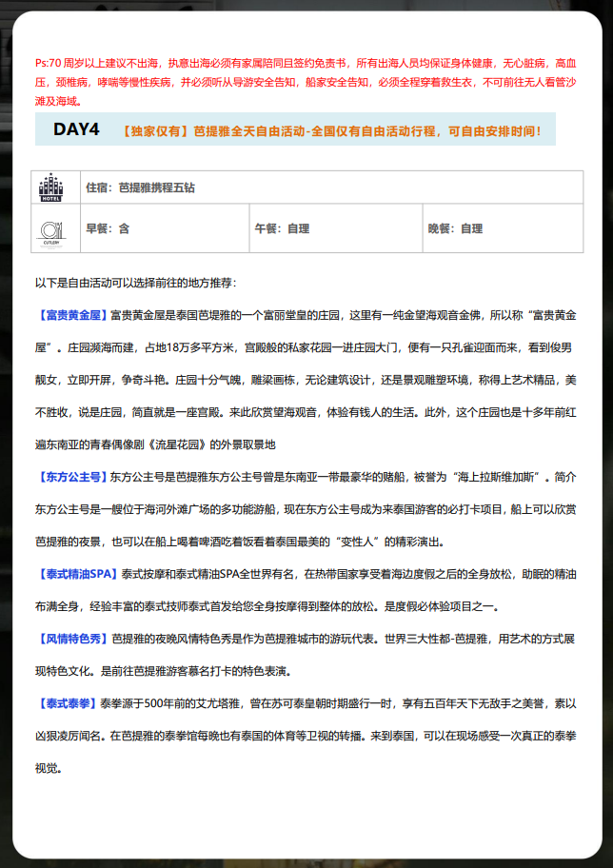Click the 午餐：自理 table cell
The width and height of the screenshot is (613, 868).
pos(282,228)
